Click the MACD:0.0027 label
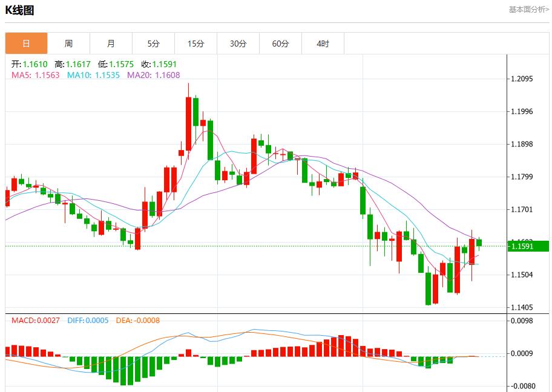The width and height of the screenshot is (552, 392). point(36,320)
